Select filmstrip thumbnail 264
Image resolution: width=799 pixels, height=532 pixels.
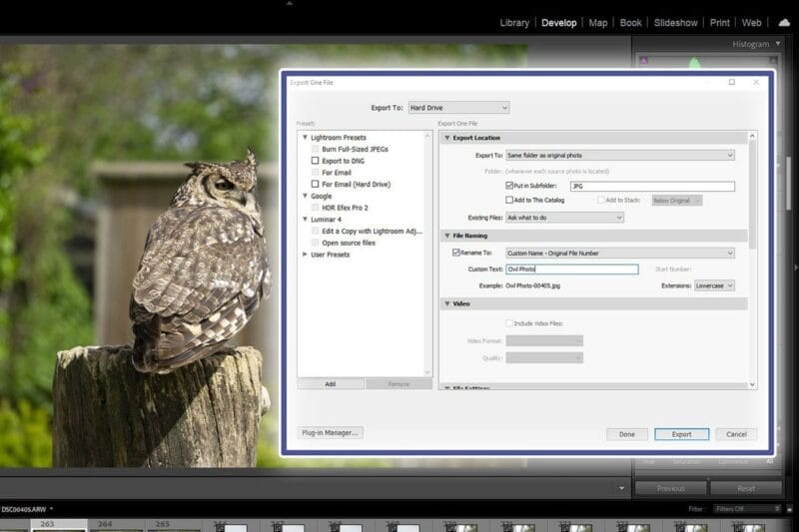pos(116,525)
